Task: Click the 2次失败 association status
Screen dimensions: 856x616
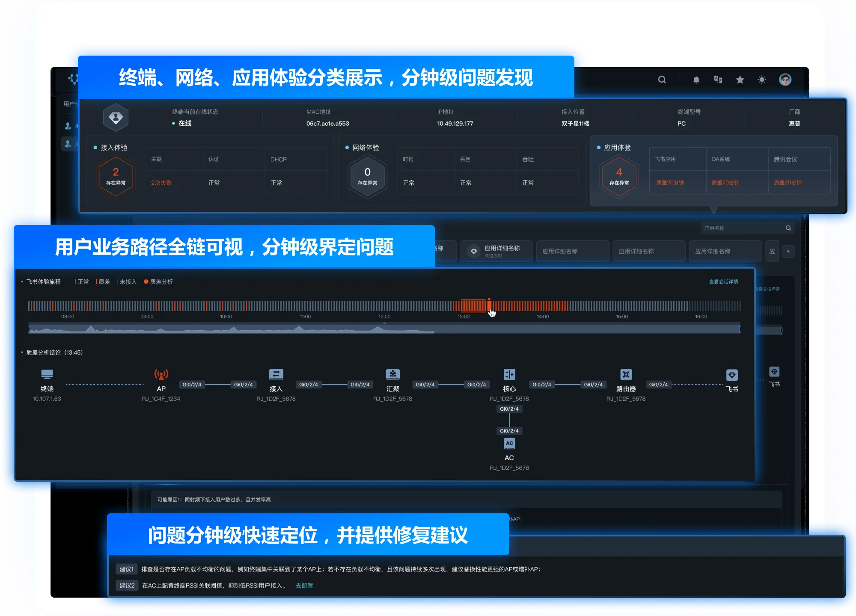Action: tap(161, 183)
